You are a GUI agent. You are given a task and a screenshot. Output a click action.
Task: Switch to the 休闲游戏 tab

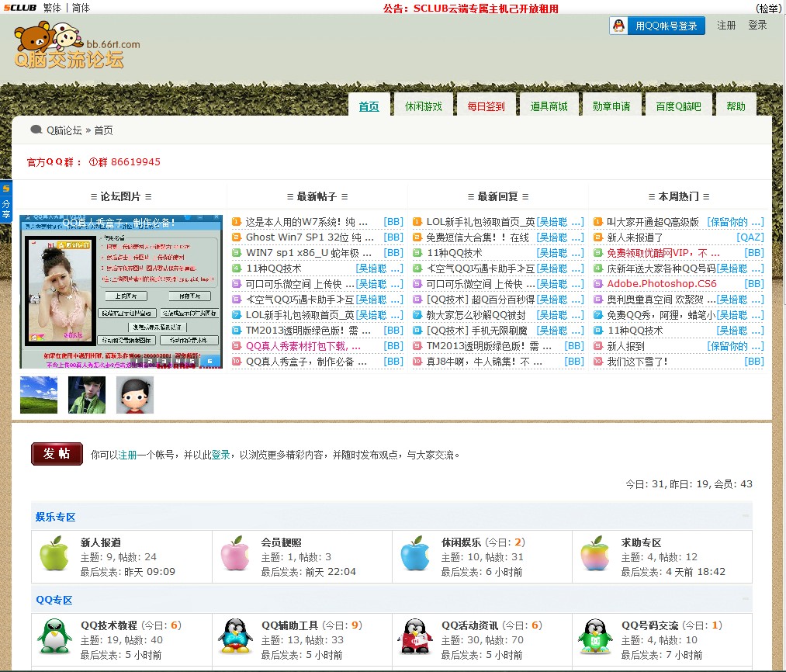tap(424, 106)
